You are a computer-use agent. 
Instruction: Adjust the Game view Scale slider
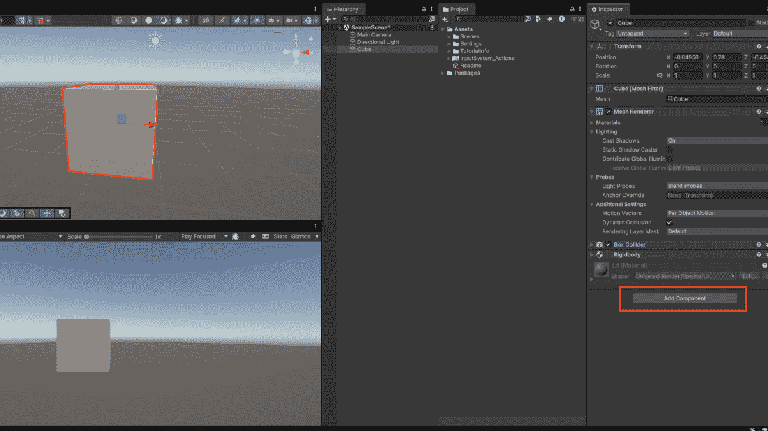pos(120,237)
